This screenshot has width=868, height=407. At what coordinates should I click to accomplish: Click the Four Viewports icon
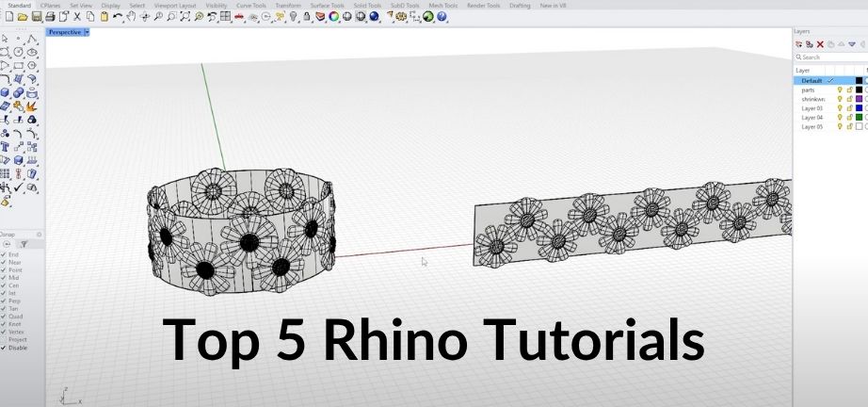[225, 17]
